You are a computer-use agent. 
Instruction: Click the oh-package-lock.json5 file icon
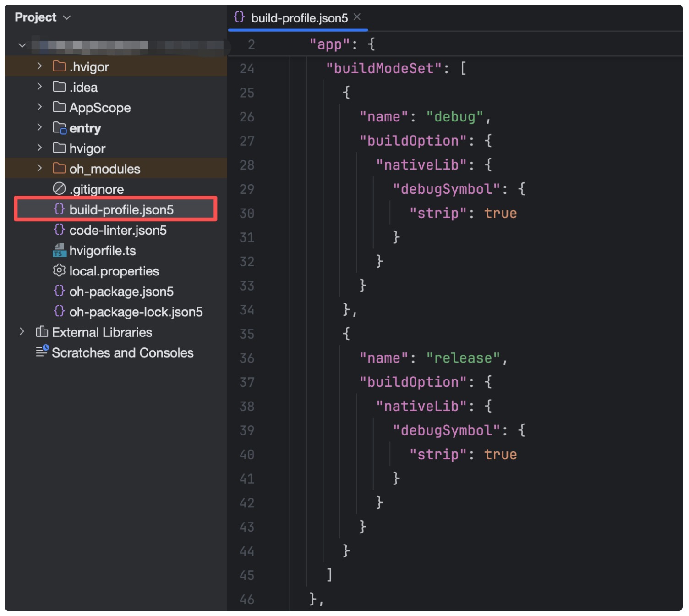pyautogui.click(x=59, y=312)
